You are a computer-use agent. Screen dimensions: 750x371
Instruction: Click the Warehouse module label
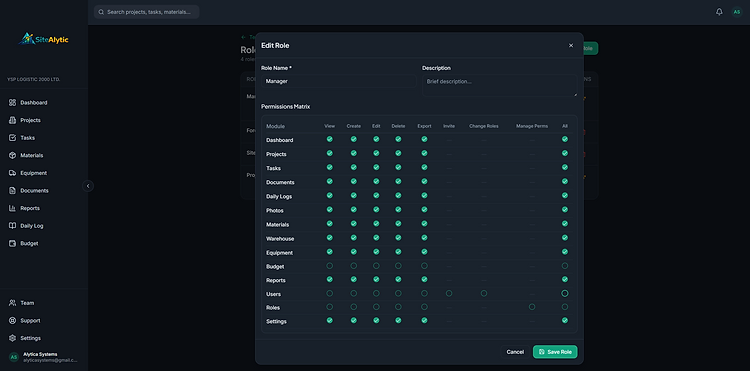280,239
